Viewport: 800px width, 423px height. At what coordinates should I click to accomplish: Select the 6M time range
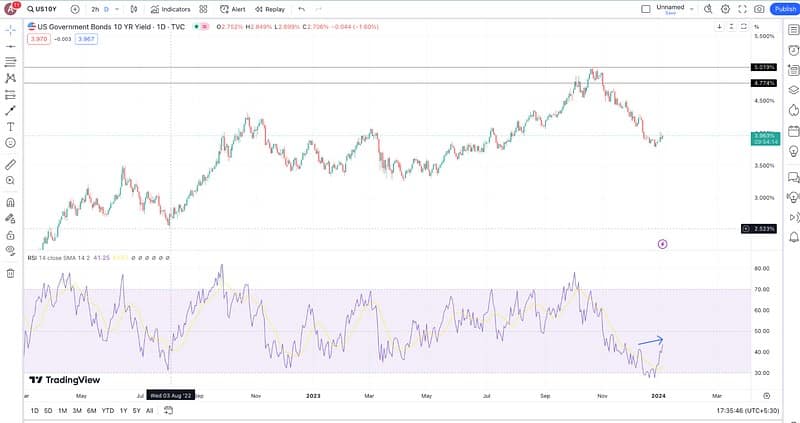[91, 411]
